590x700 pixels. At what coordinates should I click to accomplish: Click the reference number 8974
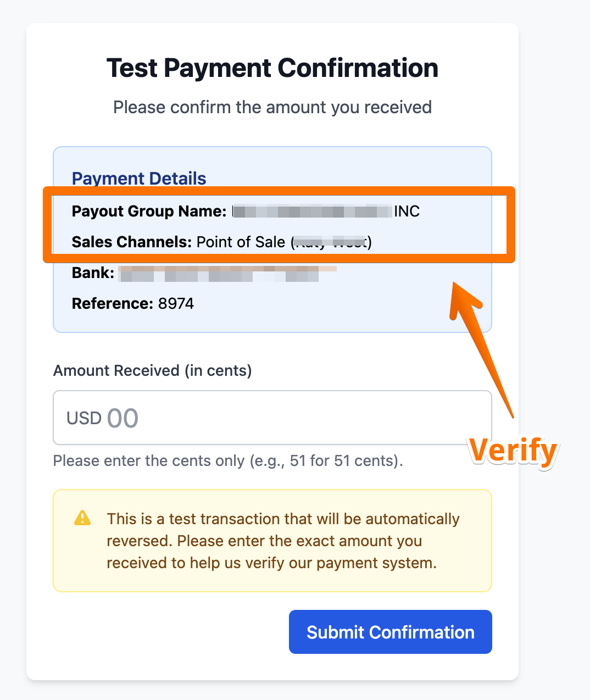click(176, 303)
